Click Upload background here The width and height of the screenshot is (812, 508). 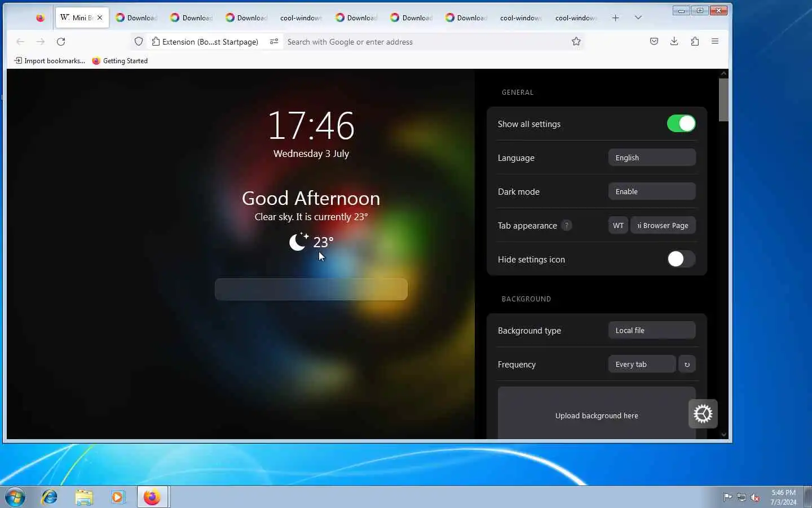point(597,415)
